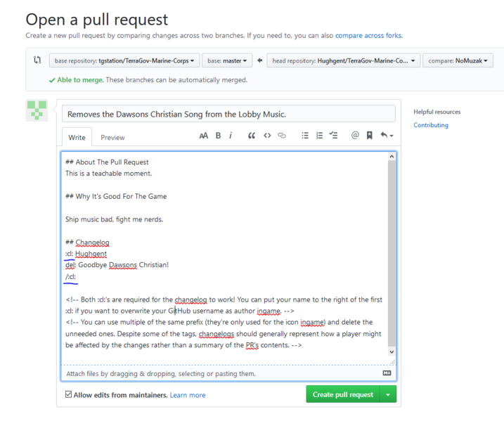Add a numbered list
This screenshot has width=504, height=421.
point(319,136)
